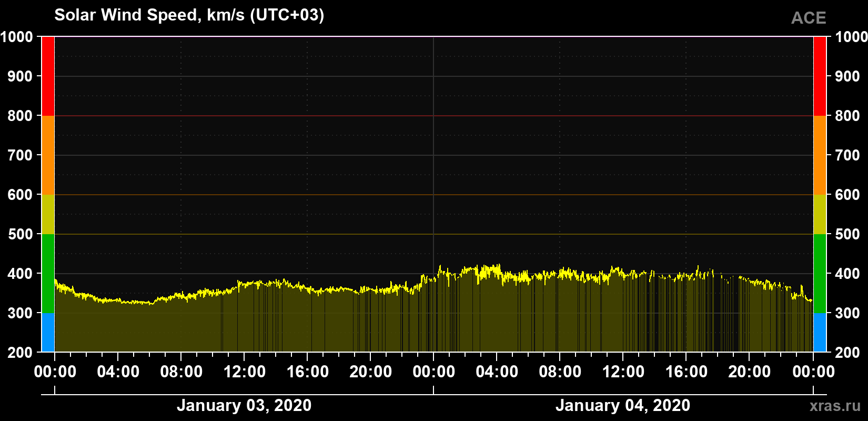
Task: Click the 20:00 tick on January 04
Action: click(x=749, y=372)
